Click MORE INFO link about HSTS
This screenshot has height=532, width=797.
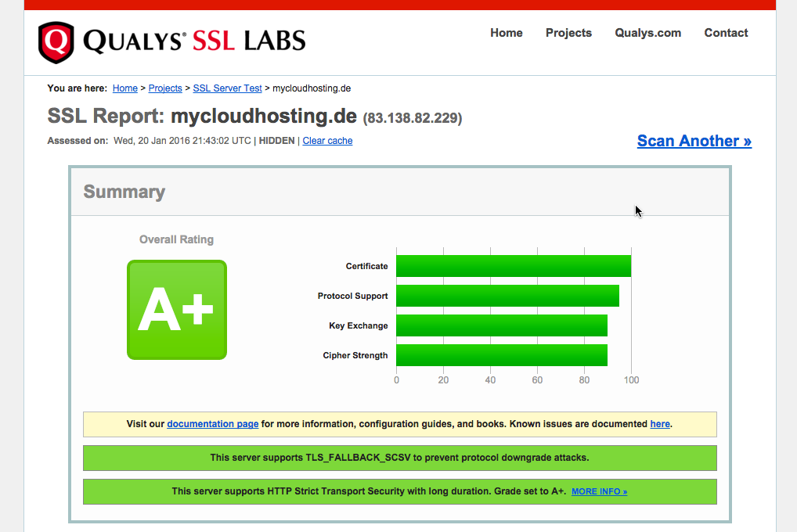click(599, 491)
